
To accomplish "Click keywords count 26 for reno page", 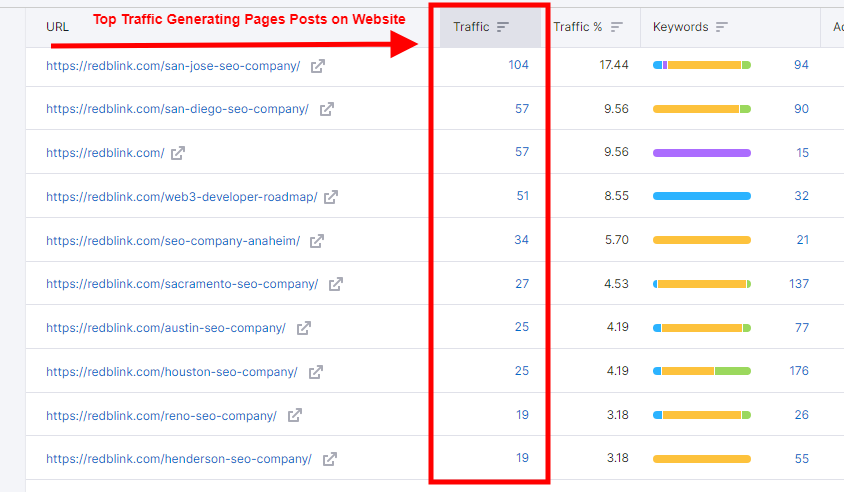I will (801, 415).
